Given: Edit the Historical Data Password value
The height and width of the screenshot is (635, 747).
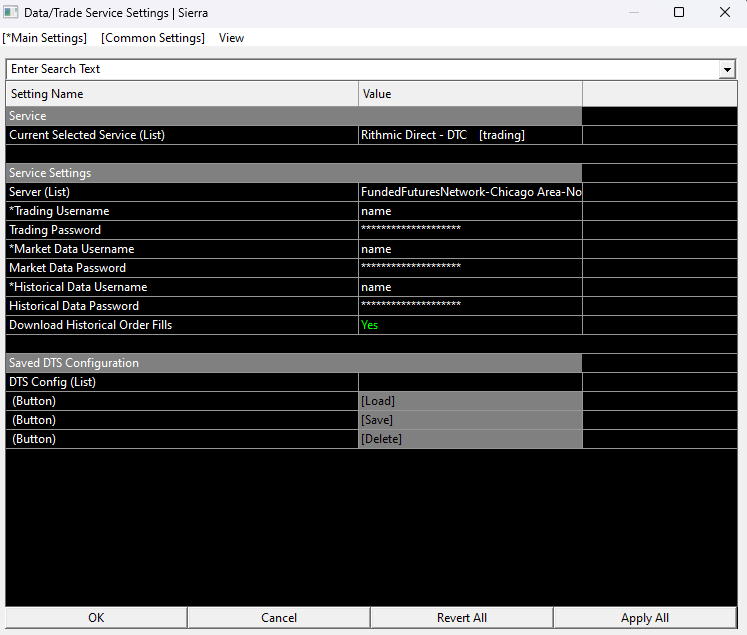Looking at the screenshot, I should [x=470, y=306].
